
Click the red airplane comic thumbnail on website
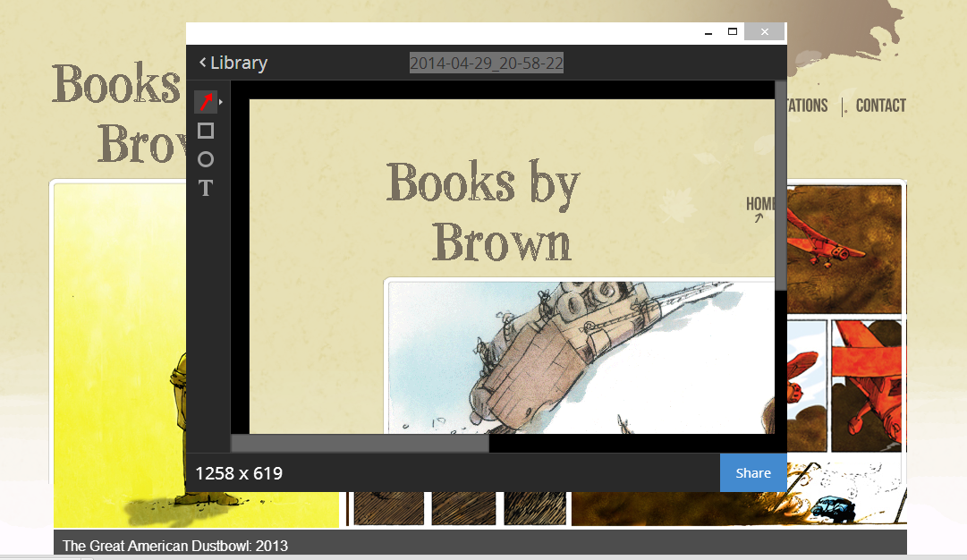coord(844,250)
